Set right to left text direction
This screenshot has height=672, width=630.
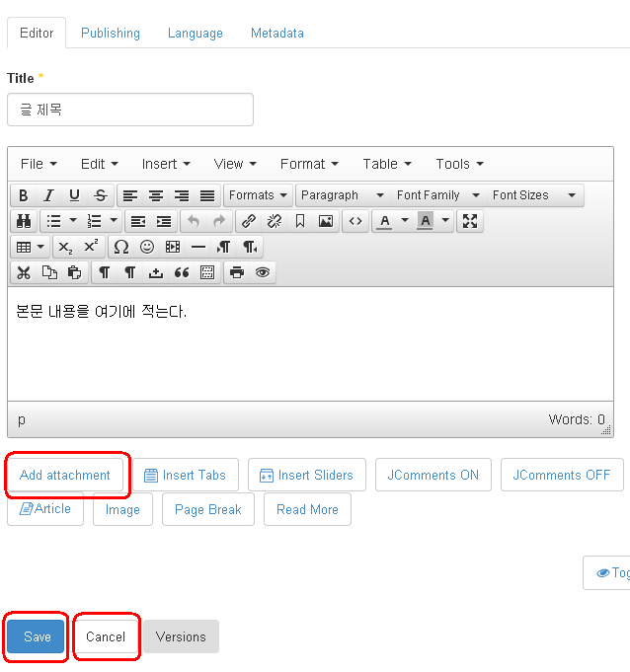click(x=250, y=247)
